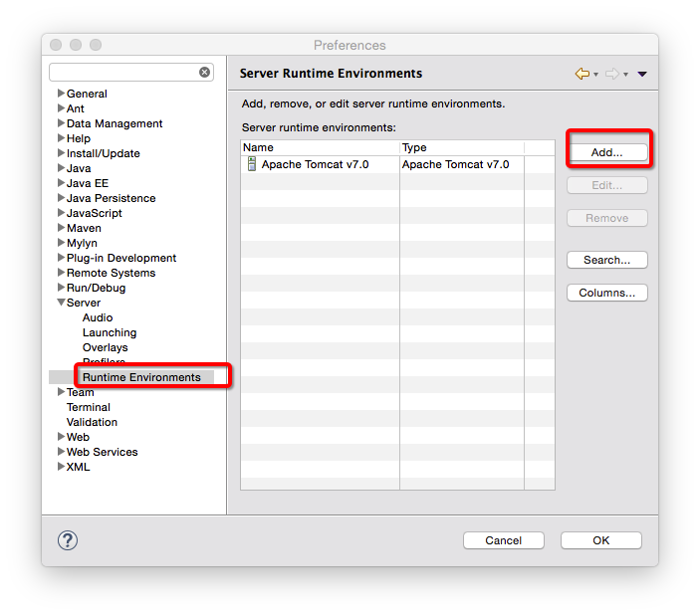Open the view menu black triangle
This screenshot has width=700, height=616.
click(x=642, y=74)
